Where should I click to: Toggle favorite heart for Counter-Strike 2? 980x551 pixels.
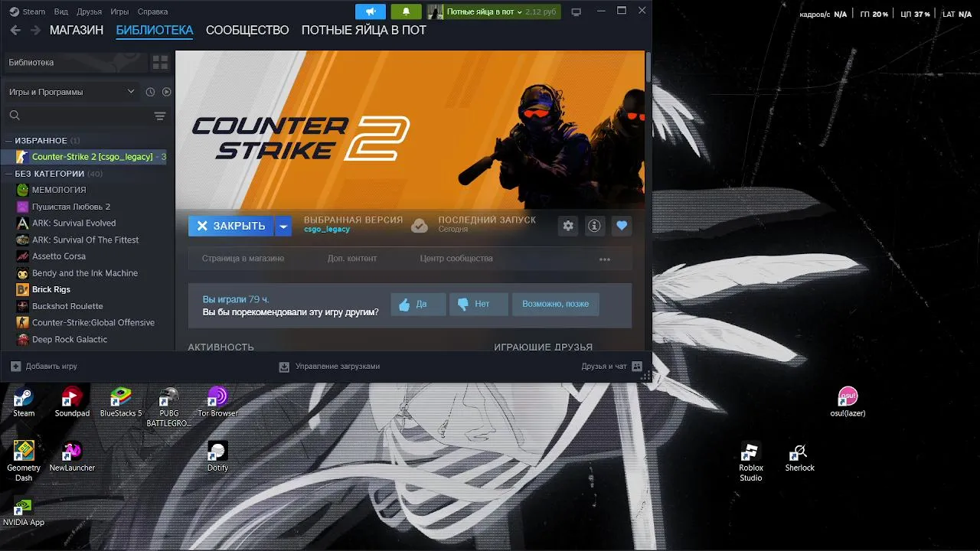621,226
